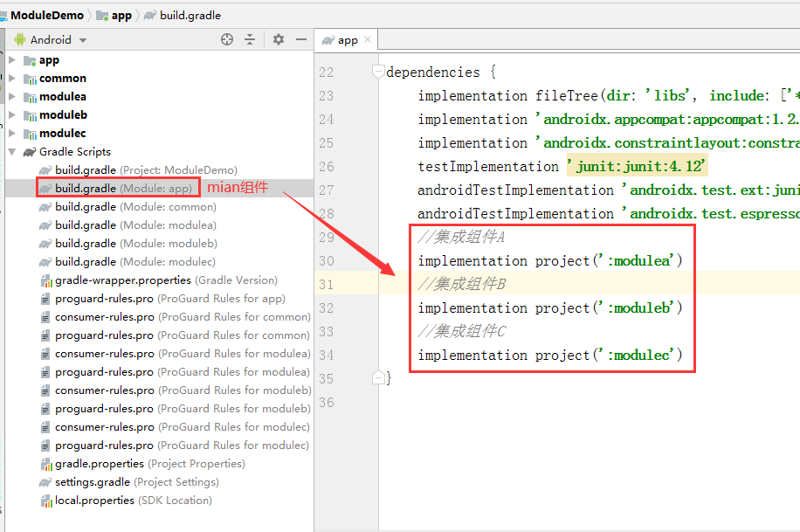Open the Android view dropdown
The image size is (800, 532).
83,40
